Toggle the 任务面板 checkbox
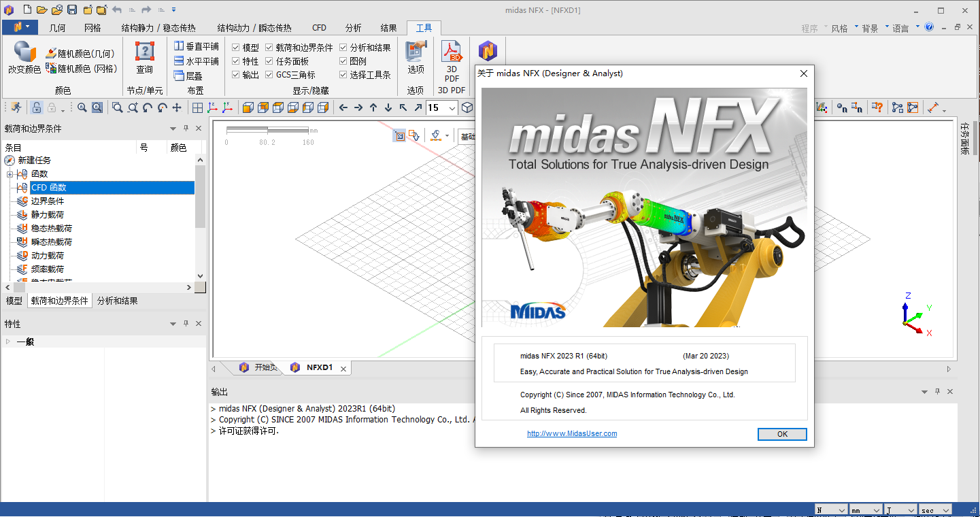This screenshot has height=517, width=980. pyautogui.click(x=269, y=61)
